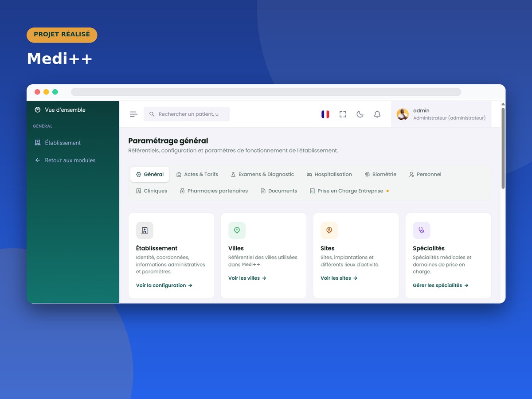This screenshot has width=532, height=399.
Task: Click the "GÉNÉRAL" sidebar section label
Action: pos(43,126)
